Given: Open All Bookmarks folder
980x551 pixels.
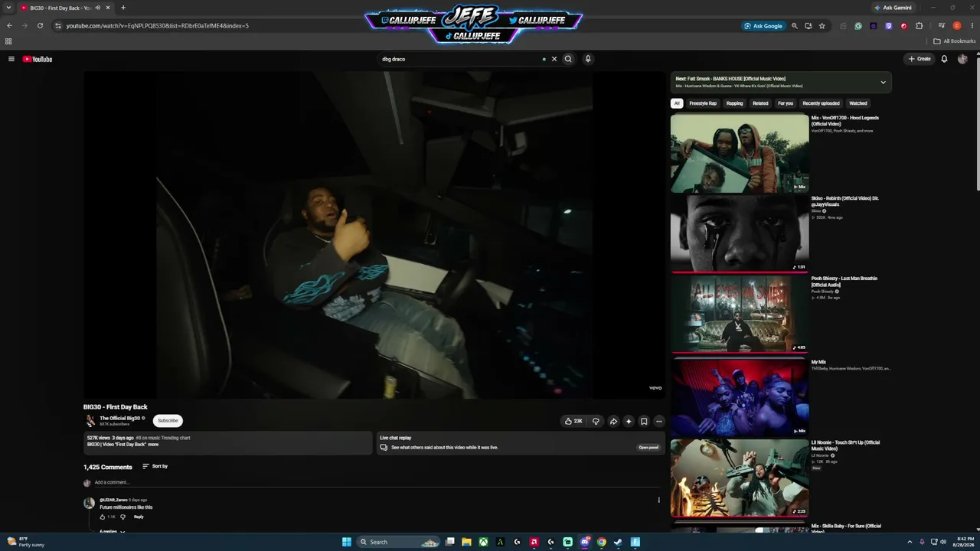Looking at the screenshot, I should pyautogui.click(x=954, y=41).
